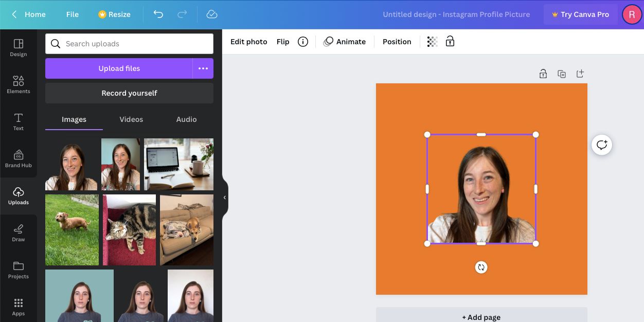Click the cloud save status icon
This screenshot has width=644, height=322.
tap(212, 14)
